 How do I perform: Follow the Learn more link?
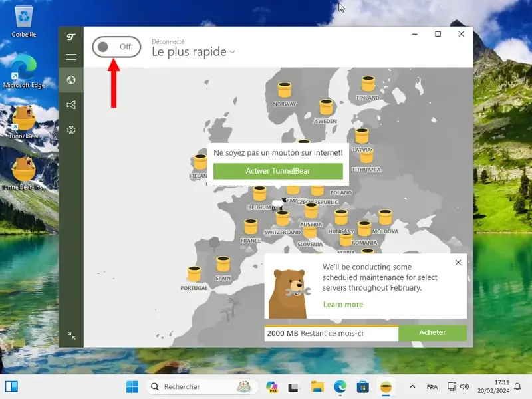coord(343,305)
